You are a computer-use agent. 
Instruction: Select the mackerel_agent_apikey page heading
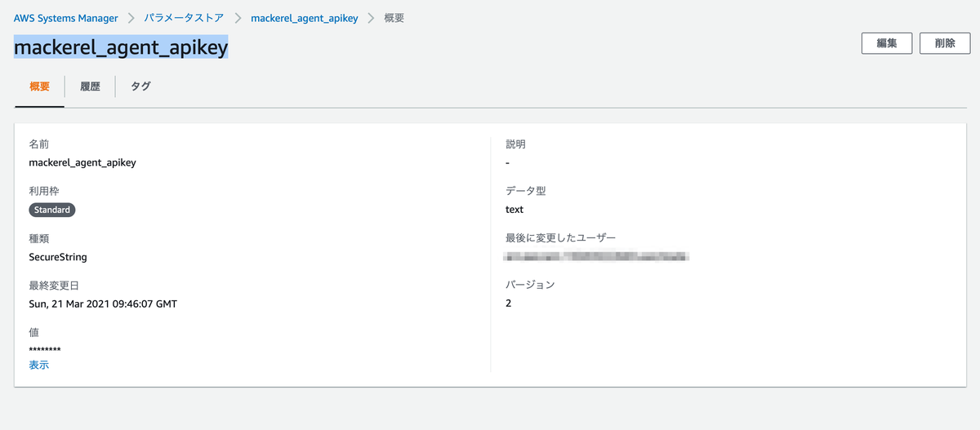(x=121, y=47)
